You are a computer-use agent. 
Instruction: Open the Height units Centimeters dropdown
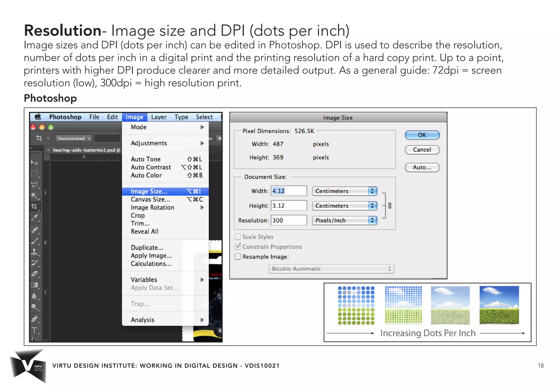coord(344,206)
